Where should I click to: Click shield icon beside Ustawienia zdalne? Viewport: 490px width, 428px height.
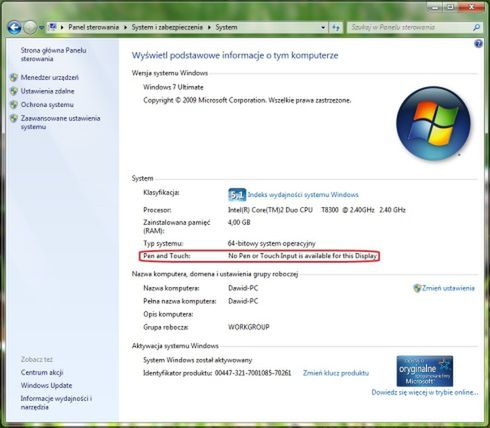point(14,91)
